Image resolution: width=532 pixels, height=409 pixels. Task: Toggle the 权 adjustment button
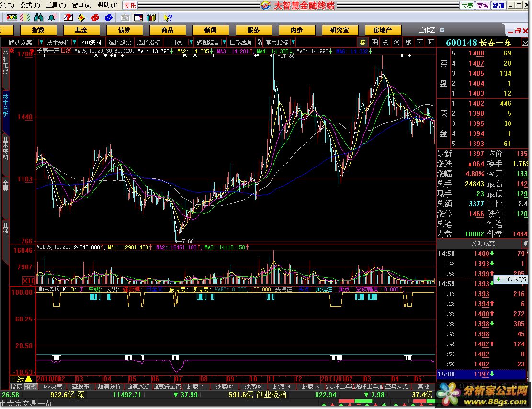pyautogui.click(x=385, y=43)
